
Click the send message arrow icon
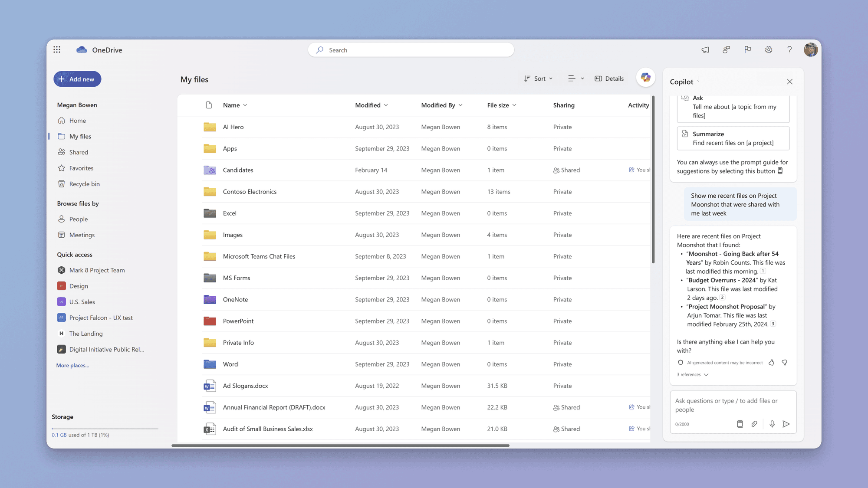[x=786, y=424]
